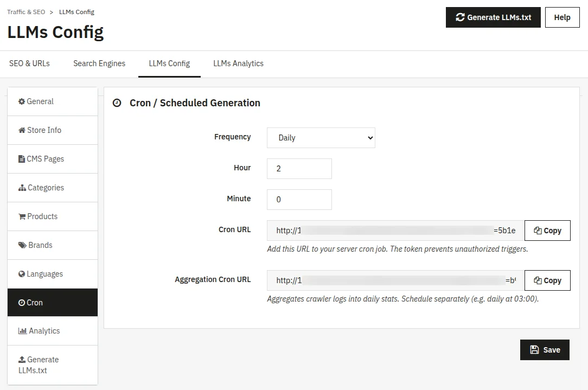Click the Frequency field label
This screenshot has width=588, height=390.
[x=233, y=137]
